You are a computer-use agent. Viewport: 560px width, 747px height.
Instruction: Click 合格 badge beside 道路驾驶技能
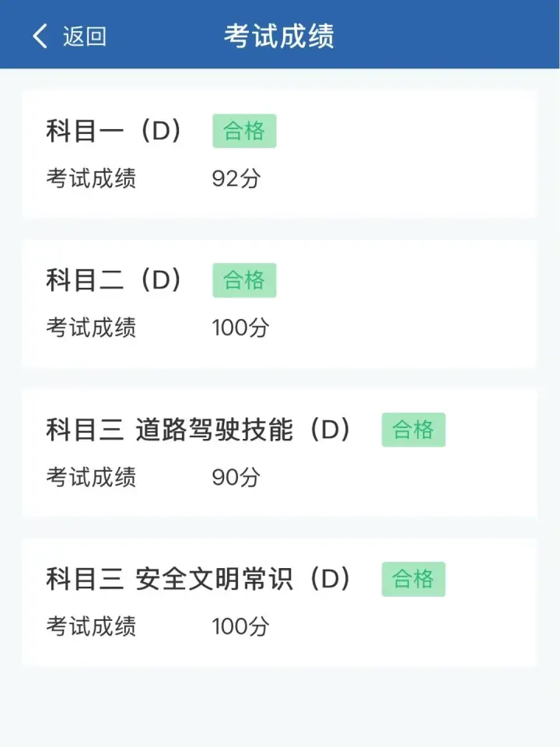(x=413, y=430)
